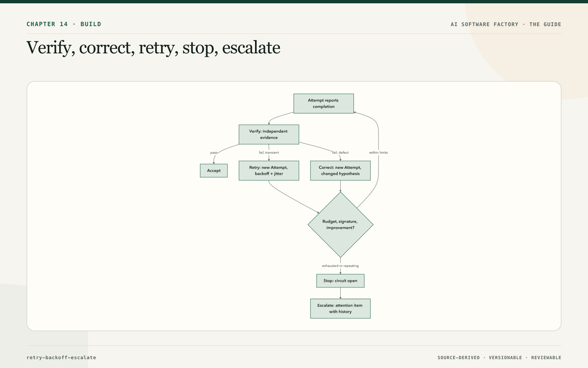Image resolution: width=588 pixels, height=368 pixels.
Task: Select the 'Retry: new Attempt, backoff + jitter' box
Action: pos(269,171)
